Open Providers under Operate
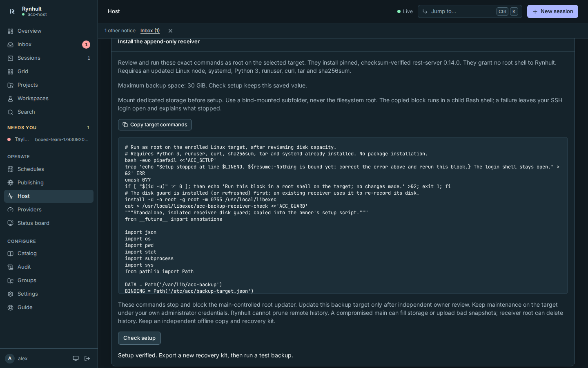The height and width of the screenshot is (368, 588). click(x=49, y=210)
